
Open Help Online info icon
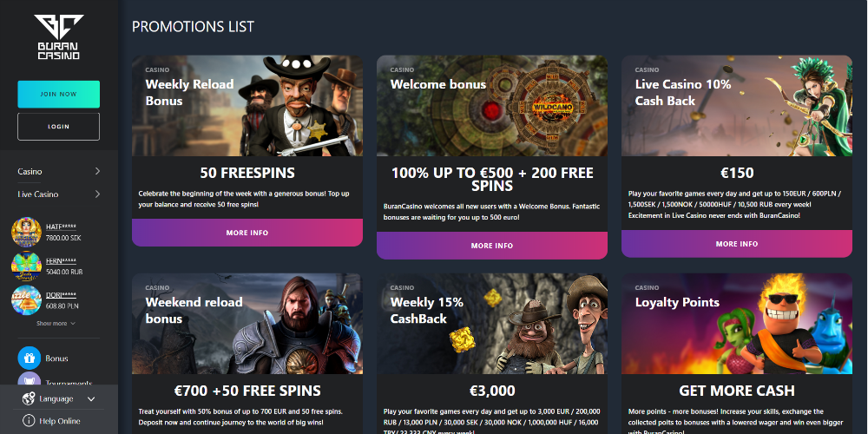(x=29, y=421)
